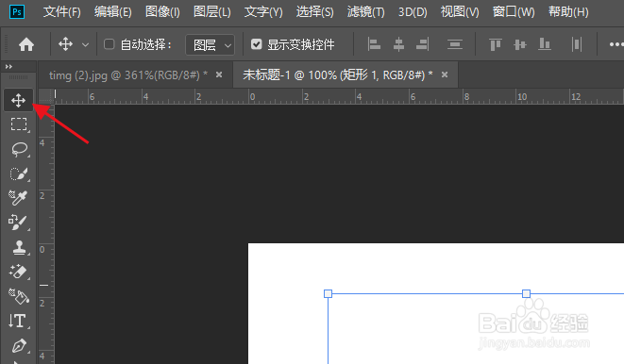Viewport: 624px width, 364px height.
Task: Open the 视图(V) menu
Action: (460, 12)
